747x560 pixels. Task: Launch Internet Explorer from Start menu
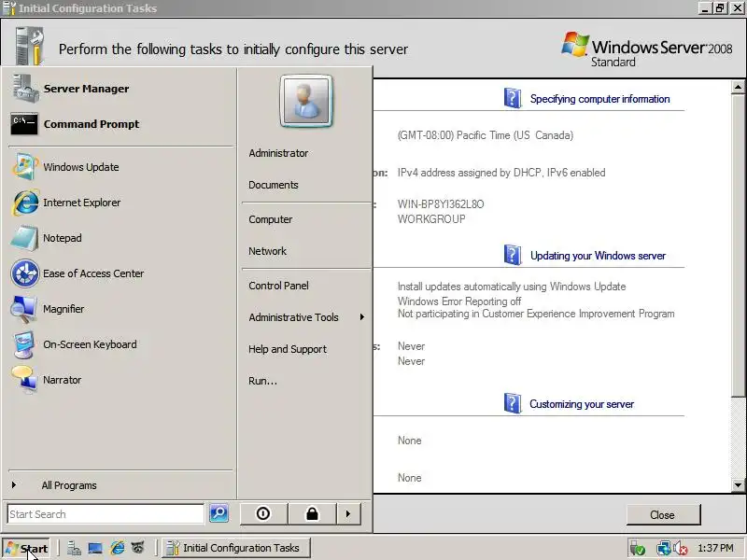point(81,203)
